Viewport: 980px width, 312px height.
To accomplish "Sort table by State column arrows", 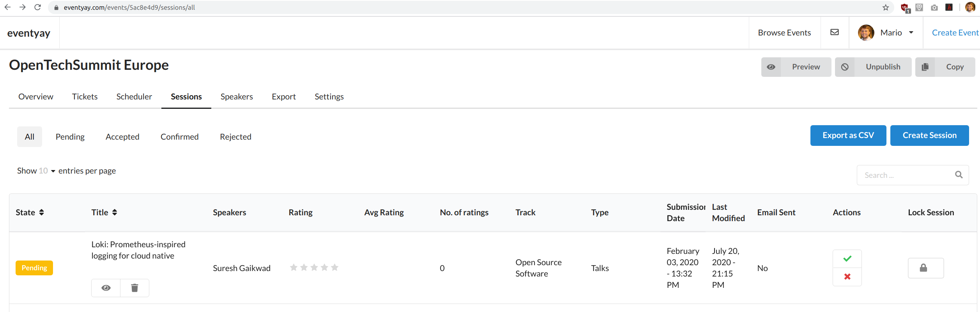I will pos(41,213).
